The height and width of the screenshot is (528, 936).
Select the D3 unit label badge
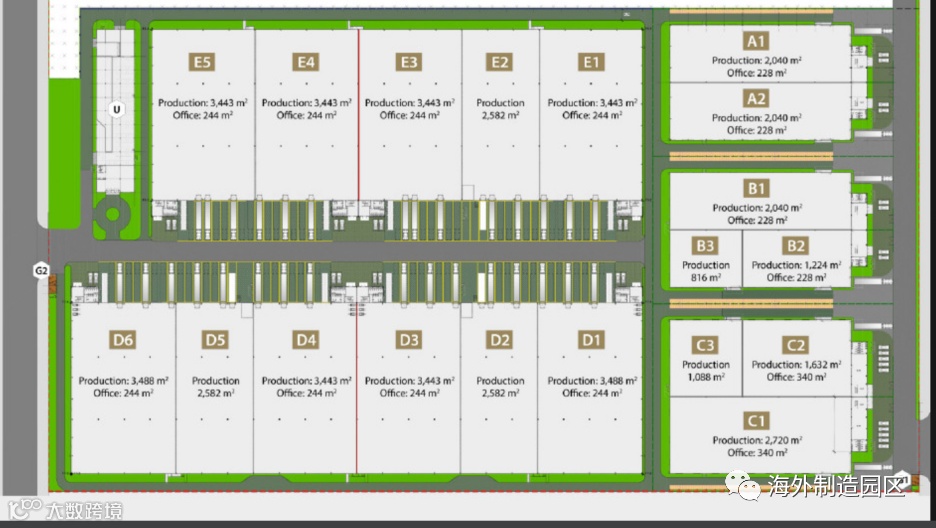409,340
